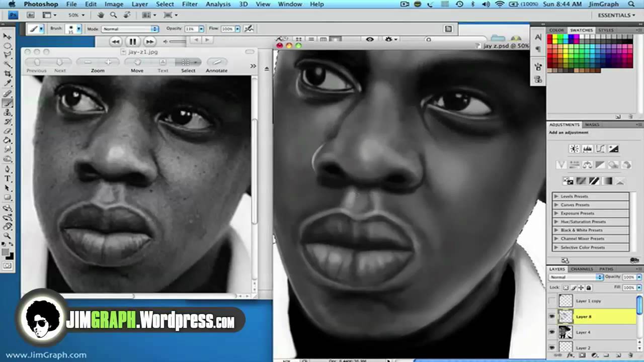This screenshot has height=362, width=644.
Task: Click the Exposure adjustment icon
Action: pos(613,149)
